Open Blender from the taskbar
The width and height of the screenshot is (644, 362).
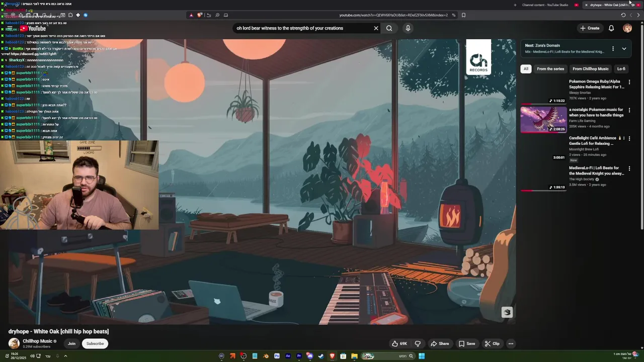tap(266, 356)
